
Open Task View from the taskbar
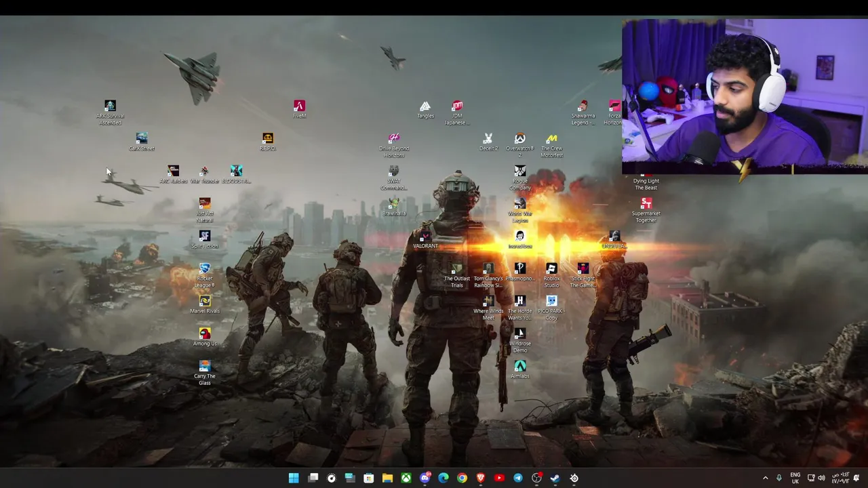pyautogui.click(x=313, y=478)
